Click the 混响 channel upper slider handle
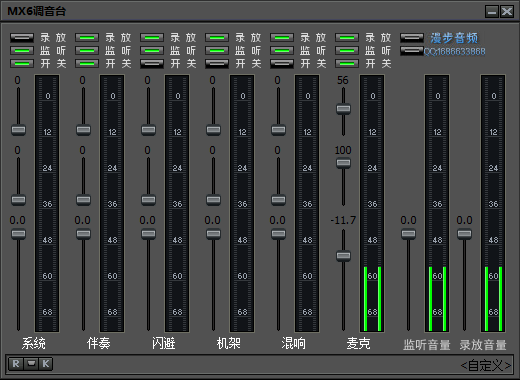This screenshot has width=520, height=380. (x=278, y=130)
